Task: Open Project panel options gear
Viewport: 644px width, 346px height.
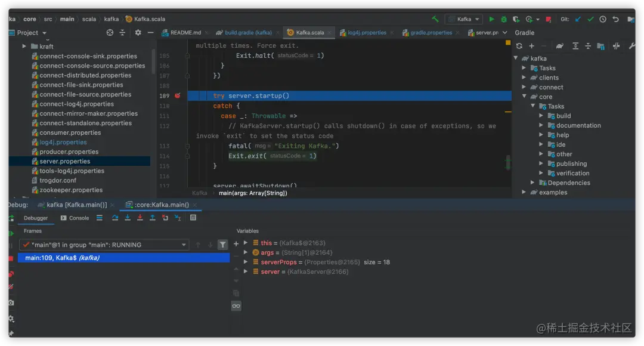Action: tap(138, 32)
